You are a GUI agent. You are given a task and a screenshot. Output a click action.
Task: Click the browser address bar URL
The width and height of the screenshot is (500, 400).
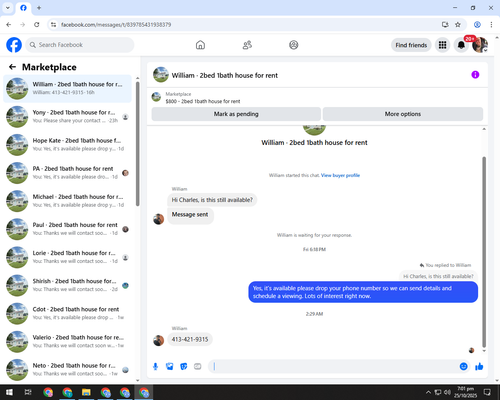[116, 25]
